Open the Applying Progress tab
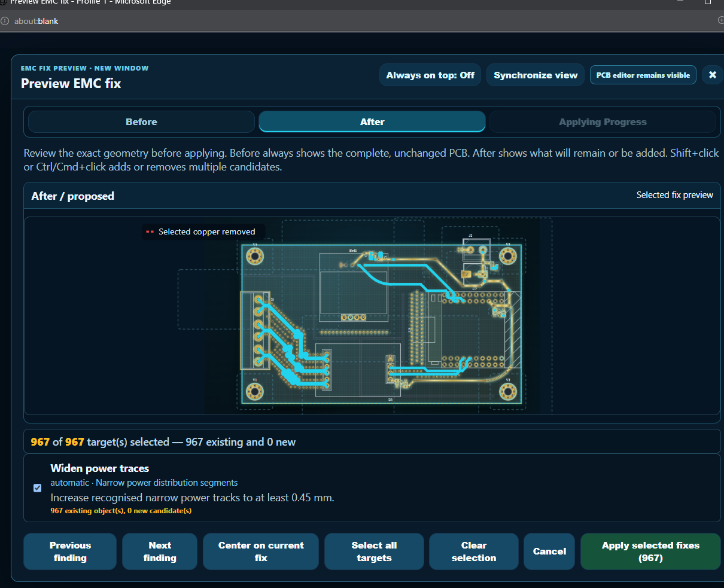Viewport: 724px width, 588px height. coord(603,121)
